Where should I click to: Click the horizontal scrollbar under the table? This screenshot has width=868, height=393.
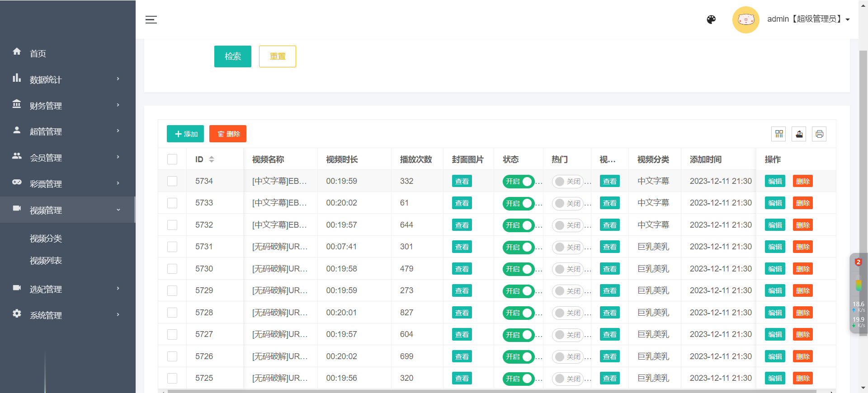pyautogui.click(x=491, y=391)
